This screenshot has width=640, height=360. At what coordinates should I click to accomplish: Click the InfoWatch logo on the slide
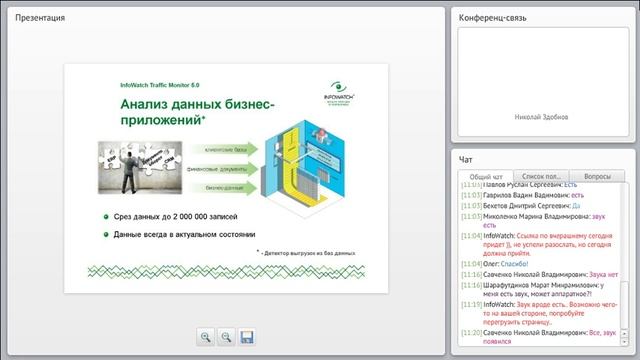339,94
